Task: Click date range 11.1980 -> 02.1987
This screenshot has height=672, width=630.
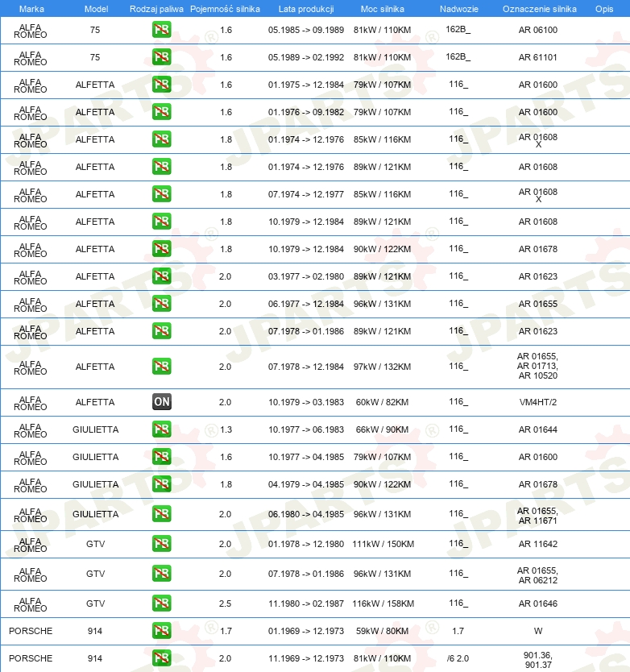Action: [x=306, y=604]
